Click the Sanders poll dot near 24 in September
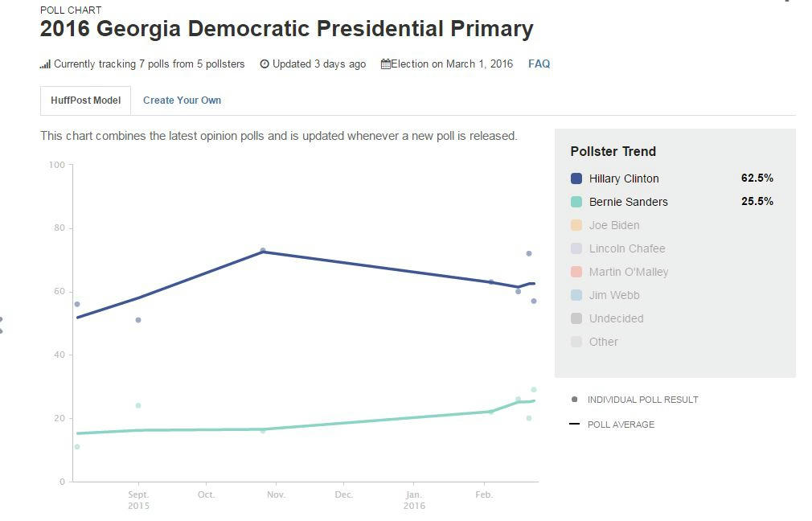Viewport: 812px width, 521px height. [x=138, y=405]
